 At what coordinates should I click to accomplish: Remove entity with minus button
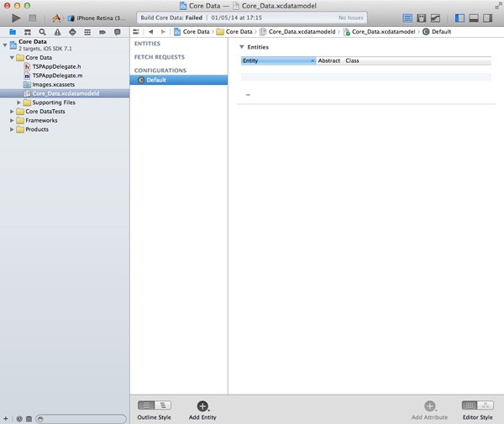pyautogui.click(x=248, y=95)
